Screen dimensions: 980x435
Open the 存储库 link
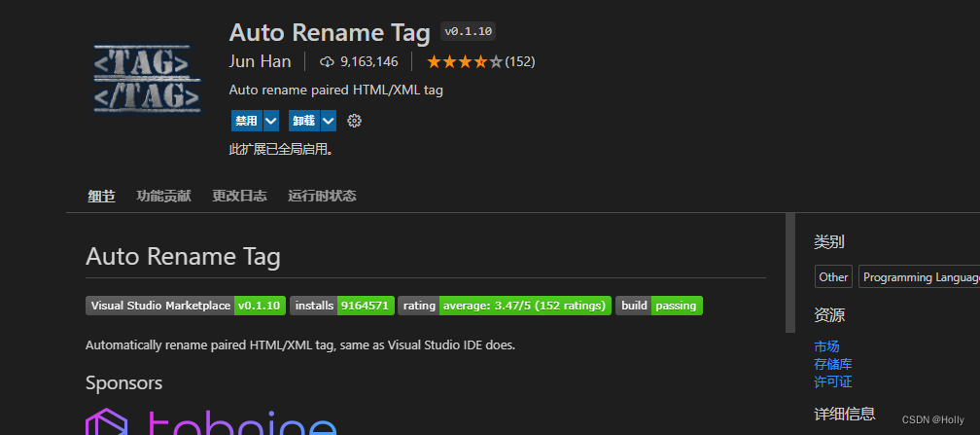pyautogui.click(x=832, y=364)
